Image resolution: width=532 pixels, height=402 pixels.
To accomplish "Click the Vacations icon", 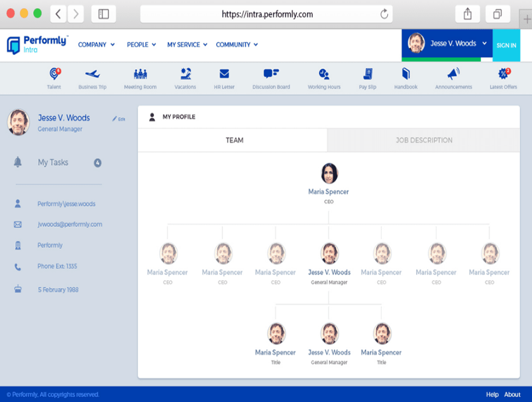I will click(185, 74).
